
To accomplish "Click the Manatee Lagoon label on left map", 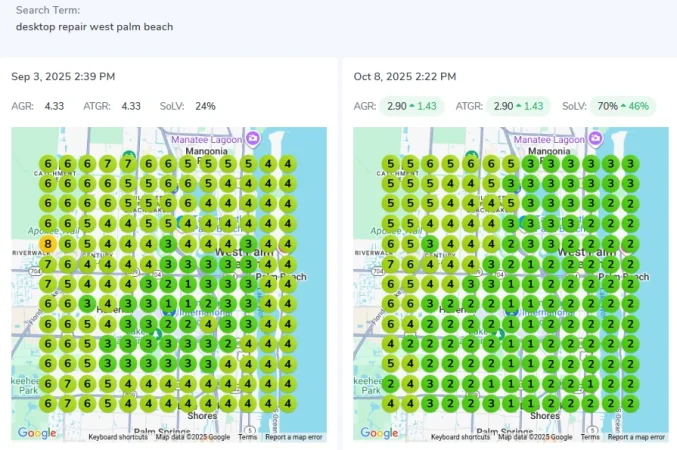I will (206, 139).
